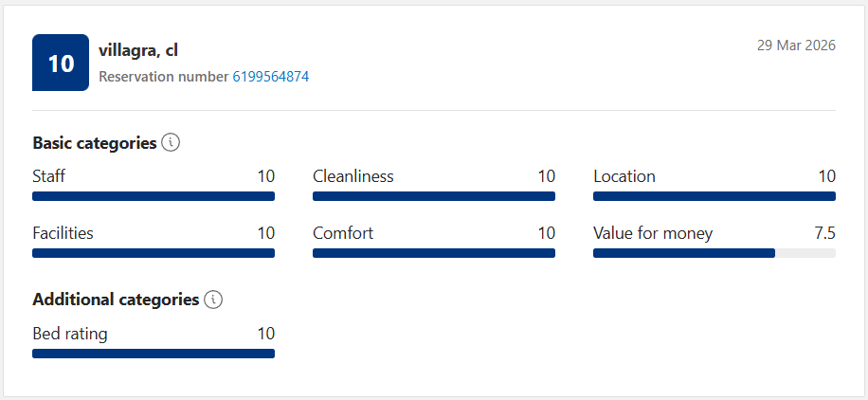Click the Staff category label
Screen dimensions: 868x400
tap(48, 176)
